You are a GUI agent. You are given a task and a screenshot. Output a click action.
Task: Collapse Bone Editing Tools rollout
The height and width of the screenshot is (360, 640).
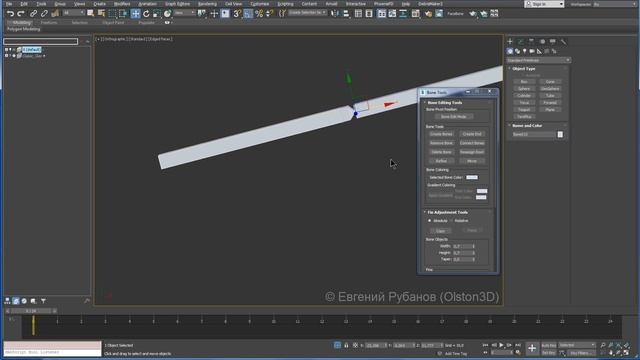coord(444,102)
